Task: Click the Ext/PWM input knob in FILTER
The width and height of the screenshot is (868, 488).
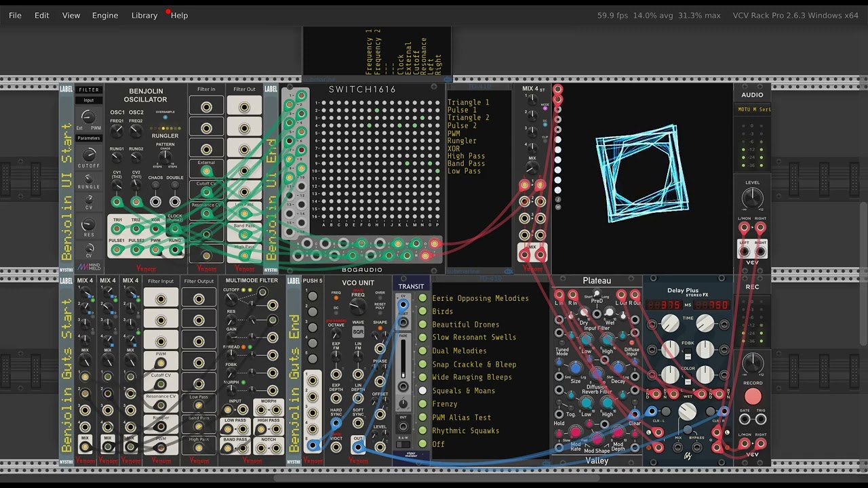Action: pos(88,117)
